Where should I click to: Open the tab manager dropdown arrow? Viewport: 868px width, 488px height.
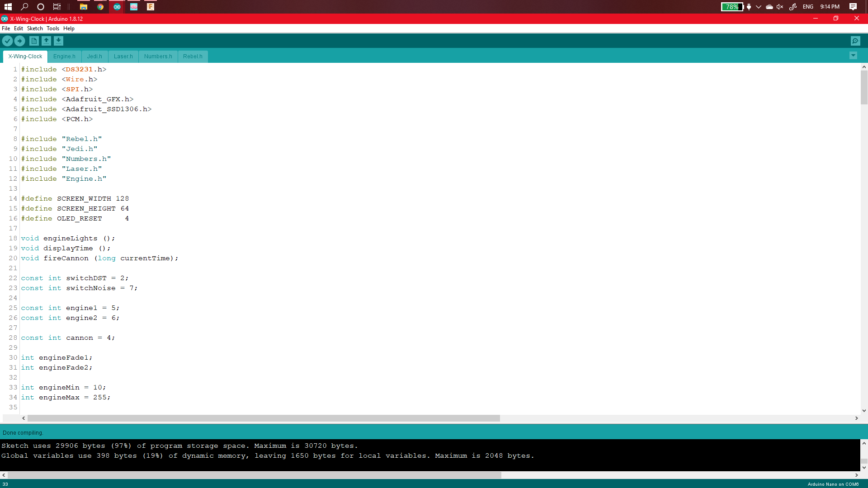click(x=853, y=55)
